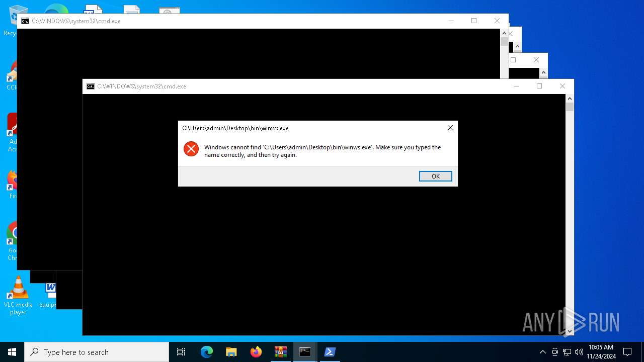This screenshot has width=644, height=362.
Task: Close the winws.exe error dialog
Action: pos(450,128)
